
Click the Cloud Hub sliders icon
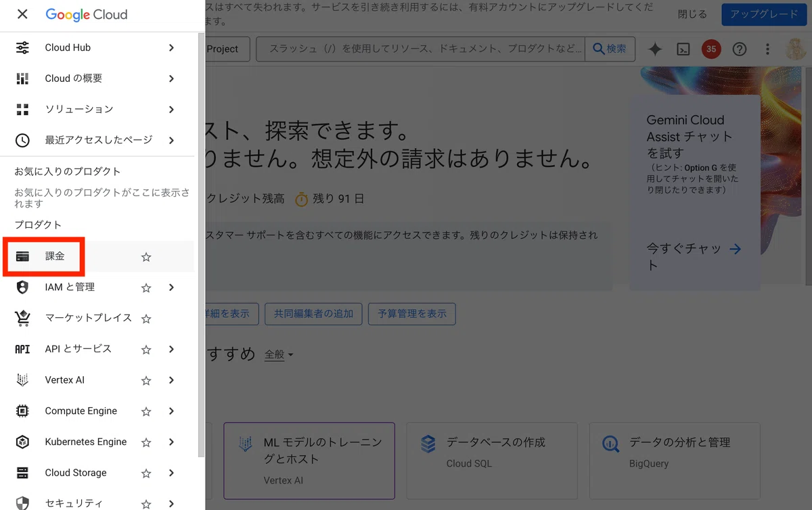(x=22, y=47)
